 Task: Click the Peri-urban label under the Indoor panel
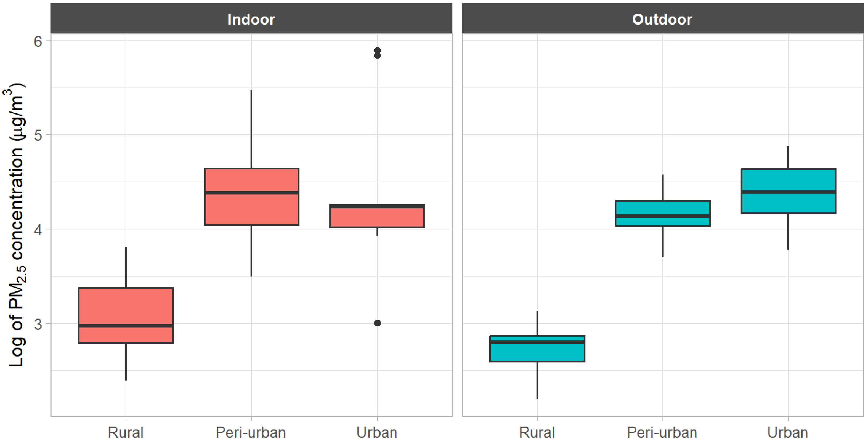click(x=251, y=432)
